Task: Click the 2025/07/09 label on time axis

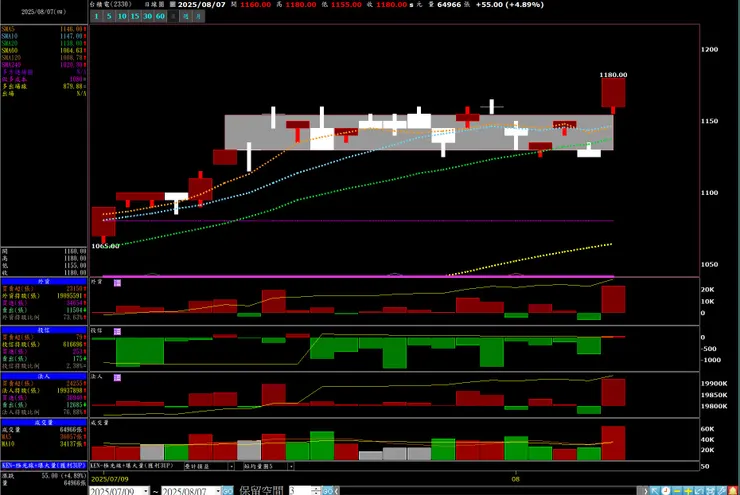Action: [110, 479]
